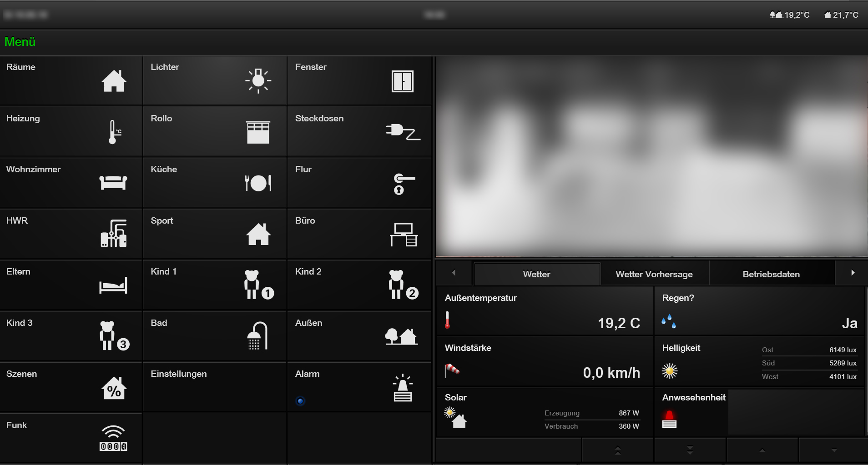
Task: Open the Kind 1 teddy icon
Action: coord(259,285)
